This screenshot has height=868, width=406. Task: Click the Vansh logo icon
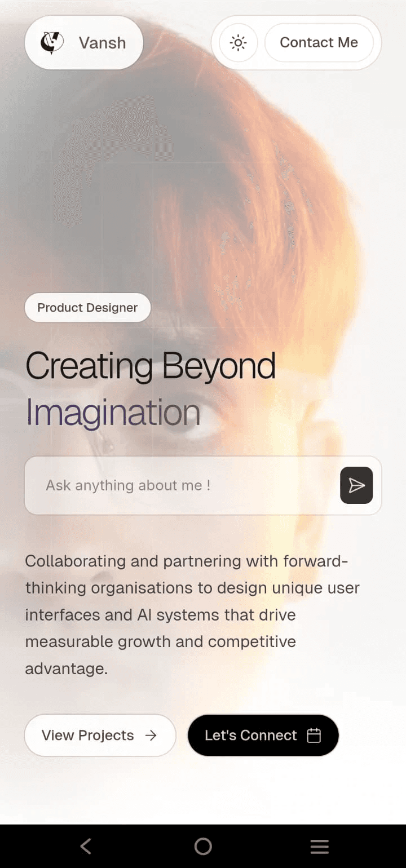click(x=52, y=43)
